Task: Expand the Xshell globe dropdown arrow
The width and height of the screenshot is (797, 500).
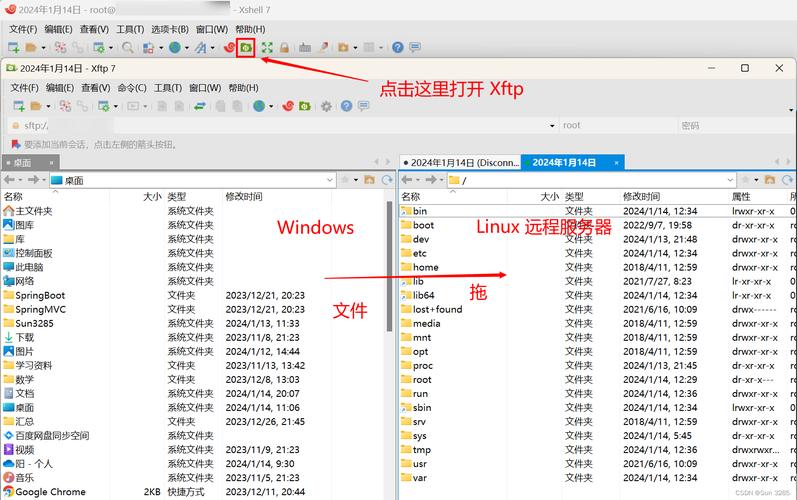Action: pyautogui.click(x=187, y=48)
